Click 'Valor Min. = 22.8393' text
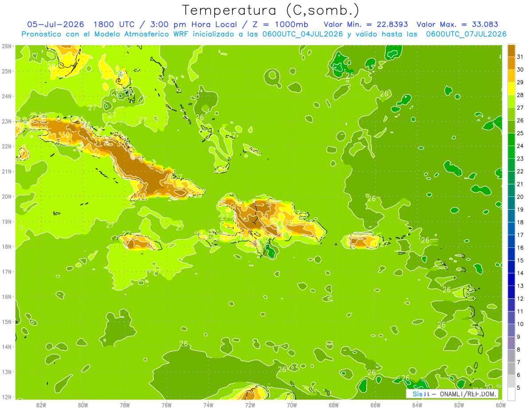Screen dimensions: 532x411 point(366,24)
